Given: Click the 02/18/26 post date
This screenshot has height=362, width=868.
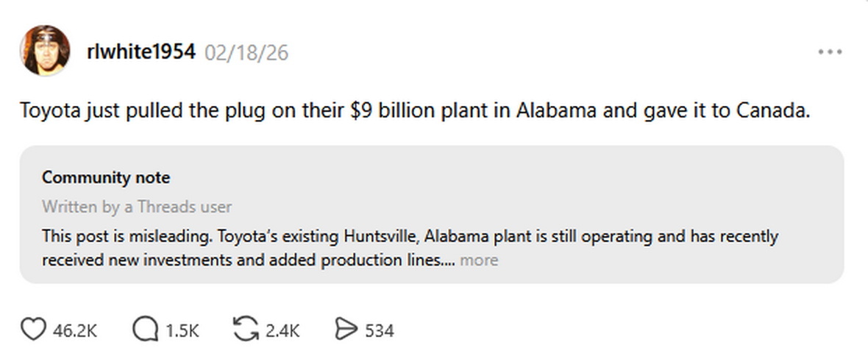Looking at the screenshot, I should (246, 53).
